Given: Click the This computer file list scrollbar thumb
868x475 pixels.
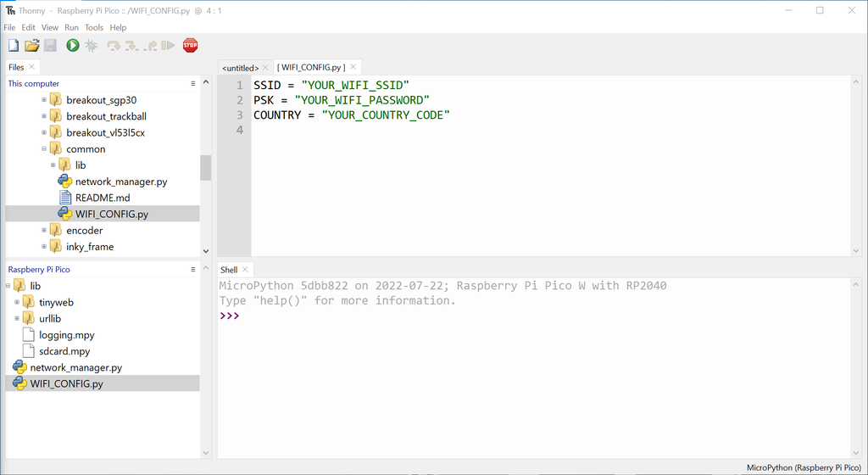Looking at the screenshot, I should point(205,167).
